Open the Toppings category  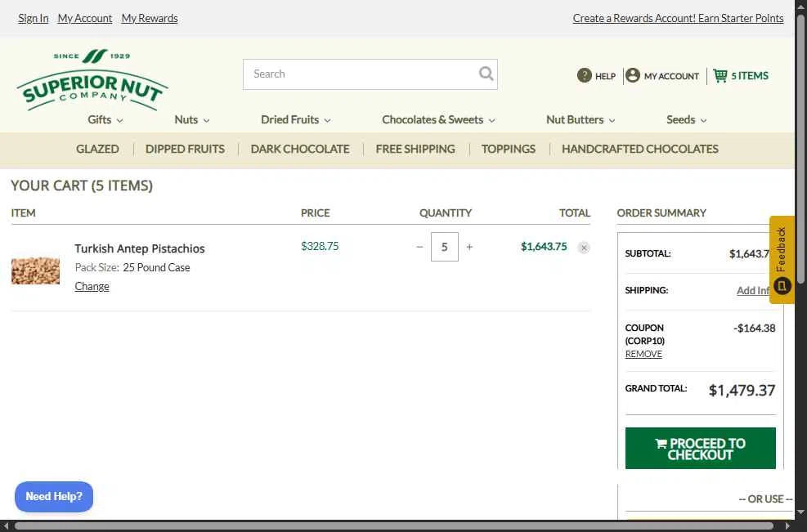509,150
